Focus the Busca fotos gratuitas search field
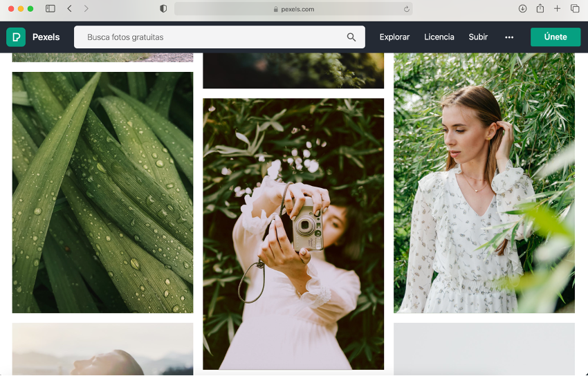The image size is (588, 376). point(214,37)
